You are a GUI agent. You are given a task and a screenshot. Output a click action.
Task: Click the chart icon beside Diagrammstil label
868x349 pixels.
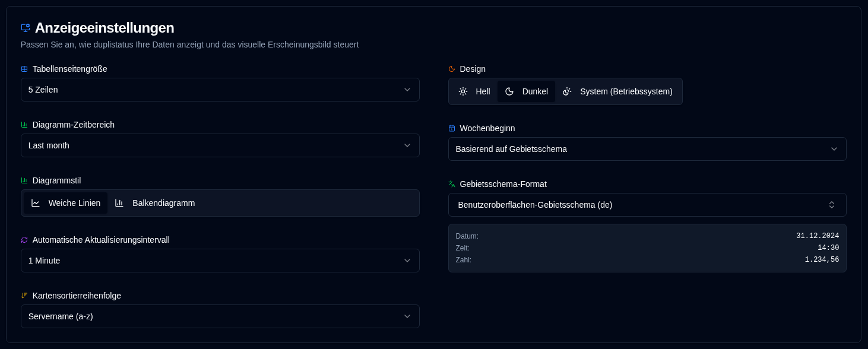pos(24,180)
